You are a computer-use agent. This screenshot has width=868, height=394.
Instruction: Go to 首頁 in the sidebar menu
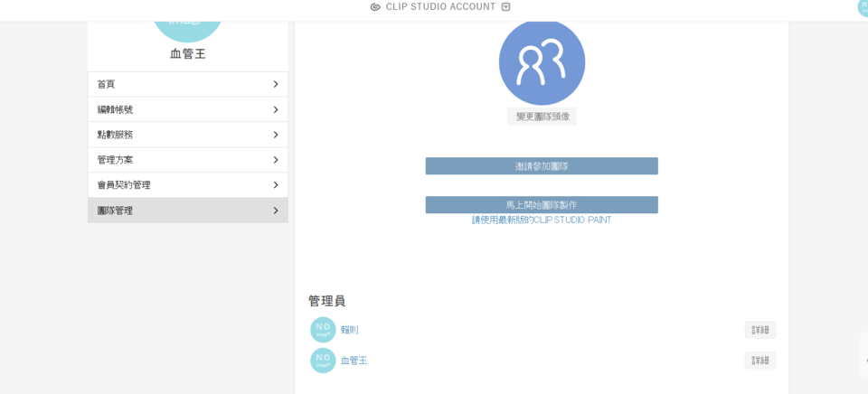point(187,84)
